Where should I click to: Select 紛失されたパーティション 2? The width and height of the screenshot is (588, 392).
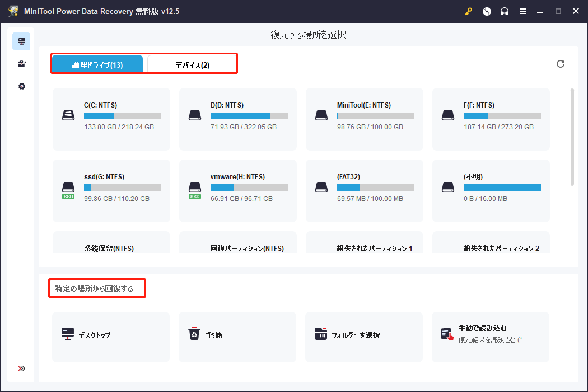click(491, 242)
